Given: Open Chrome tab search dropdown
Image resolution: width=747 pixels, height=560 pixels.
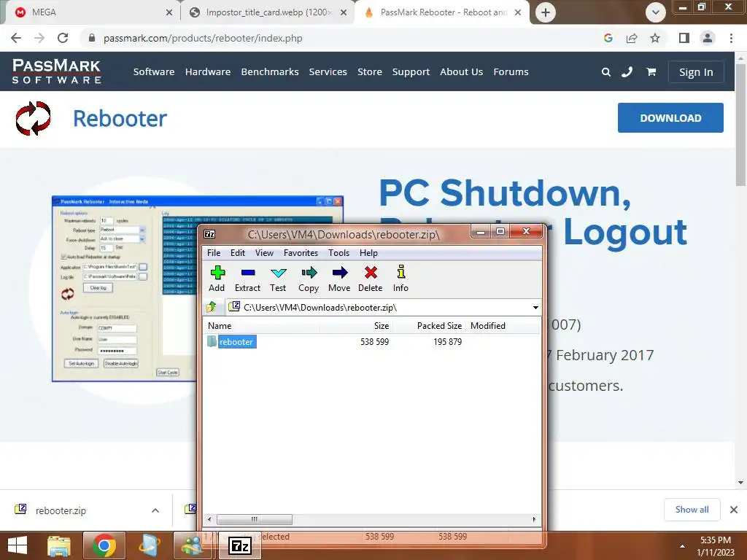Looking at the screenshot, I should [x=656, y=12].
